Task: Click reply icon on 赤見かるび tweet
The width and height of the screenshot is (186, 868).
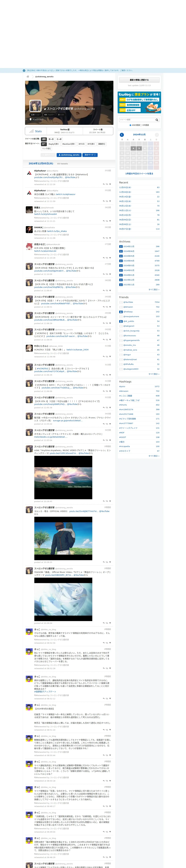Action: 104,258
